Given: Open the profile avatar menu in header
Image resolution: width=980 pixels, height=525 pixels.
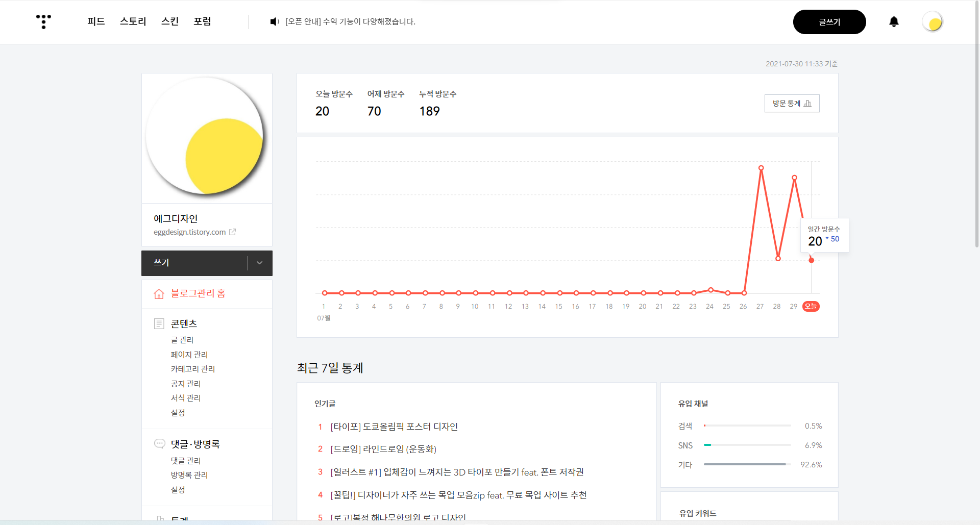Looking at the screenshot, I should pyautogui.click(x=933, y=21).
